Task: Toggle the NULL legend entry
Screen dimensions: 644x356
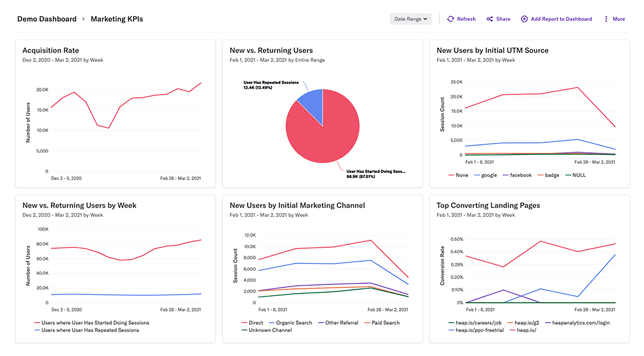Action: pyautogui.click(x=579, y=175)
